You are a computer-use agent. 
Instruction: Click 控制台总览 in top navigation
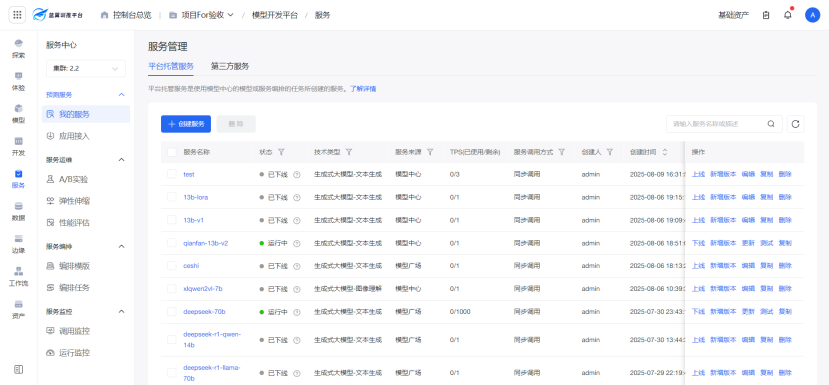[x=125, y=15]
